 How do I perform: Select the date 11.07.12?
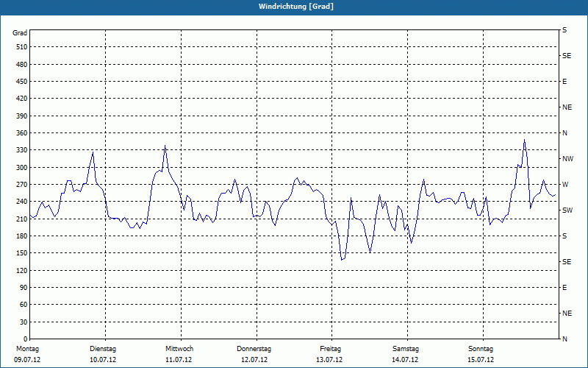pos(179,360)
